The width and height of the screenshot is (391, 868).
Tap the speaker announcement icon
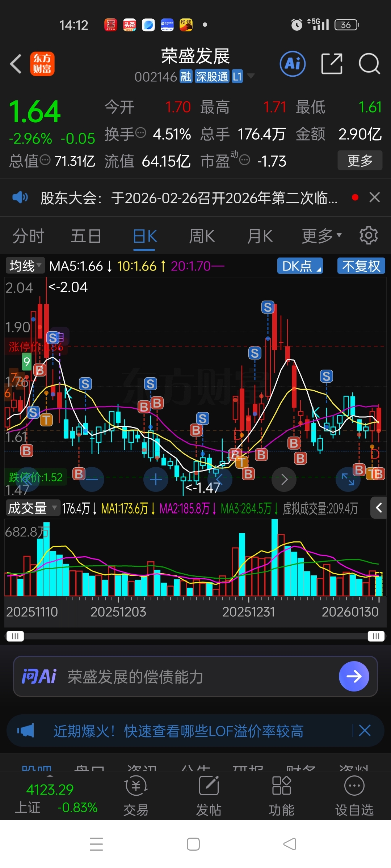coord(20,197)
